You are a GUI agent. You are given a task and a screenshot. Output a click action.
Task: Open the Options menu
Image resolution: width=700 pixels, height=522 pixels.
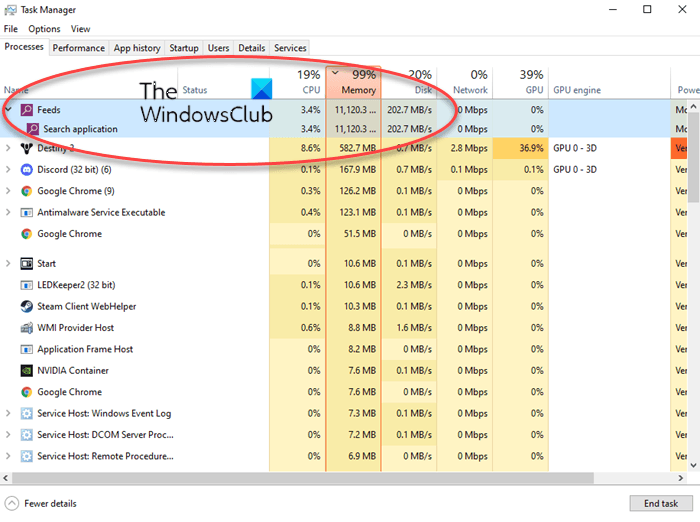pyautogui.click(x=44, y=29)
